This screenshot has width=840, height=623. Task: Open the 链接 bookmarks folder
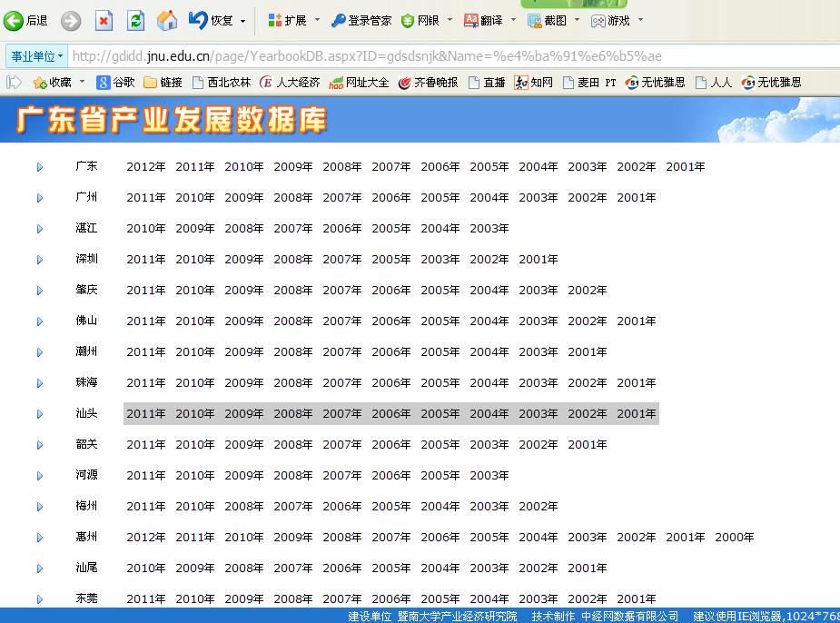[163, 83]
